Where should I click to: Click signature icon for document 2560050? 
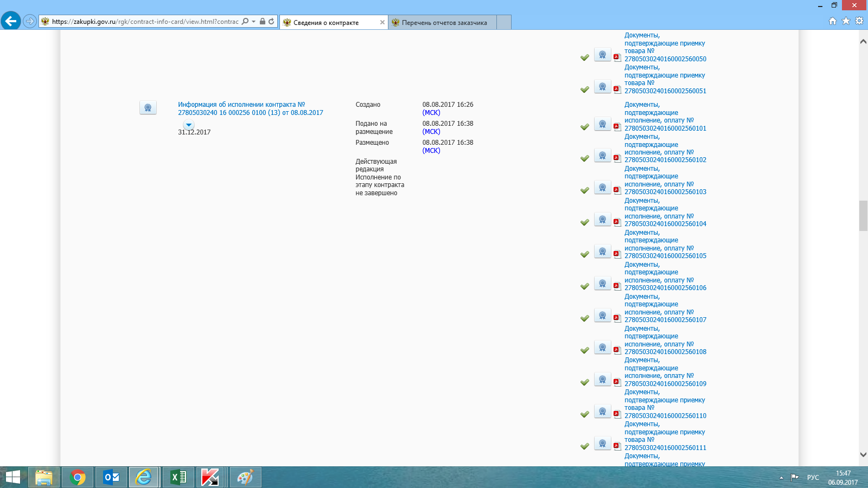[x=602, y=55]
